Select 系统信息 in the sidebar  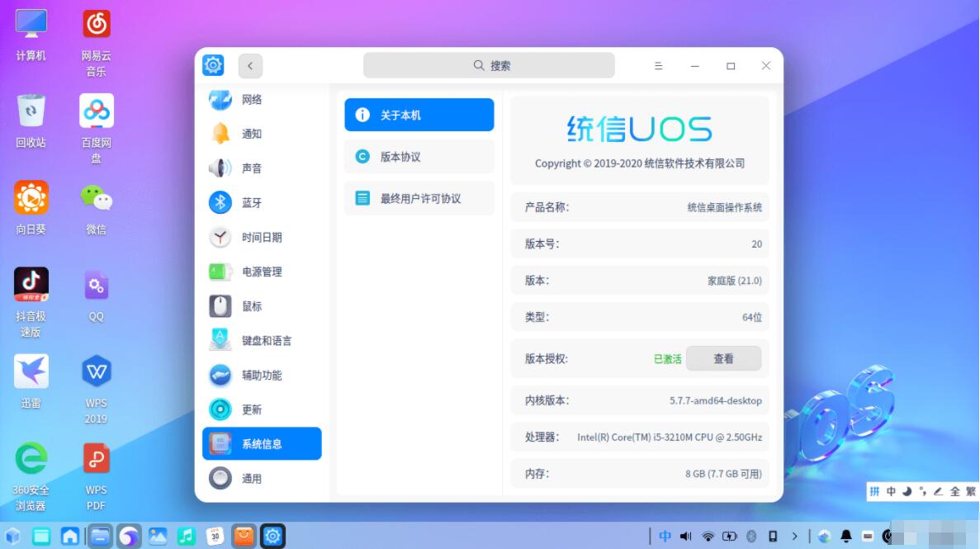pos(262,444)
